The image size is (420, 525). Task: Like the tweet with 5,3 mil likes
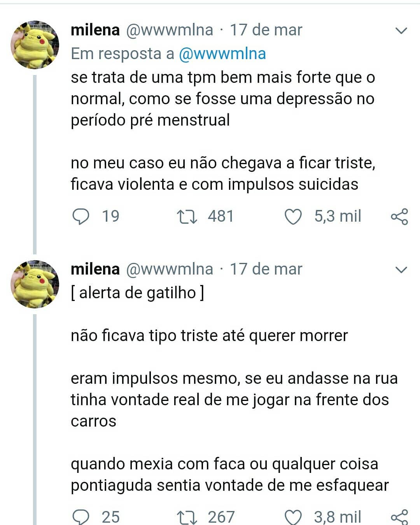[x=293, y=217]
